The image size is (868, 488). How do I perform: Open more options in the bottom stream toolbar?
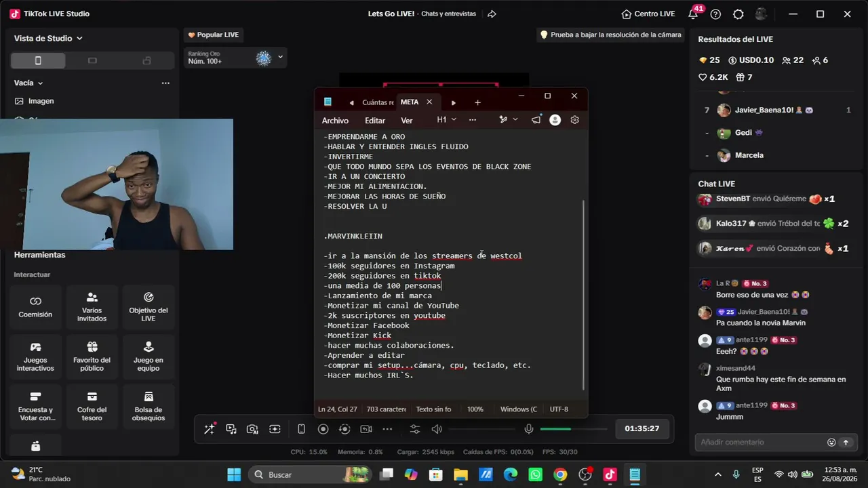387,429
